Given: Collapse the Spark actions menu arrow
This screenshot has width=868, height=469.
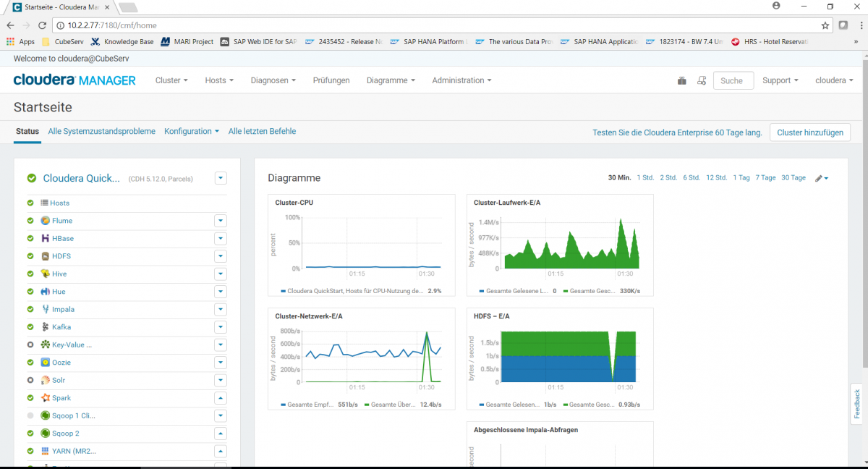Looking at the screenshot, I should pos(221,397).
